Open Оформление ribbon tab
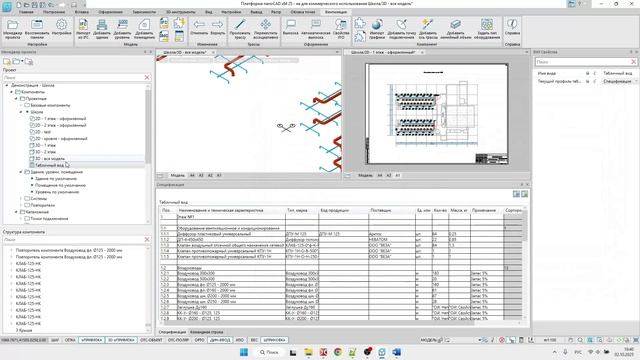 click(110, 12)
